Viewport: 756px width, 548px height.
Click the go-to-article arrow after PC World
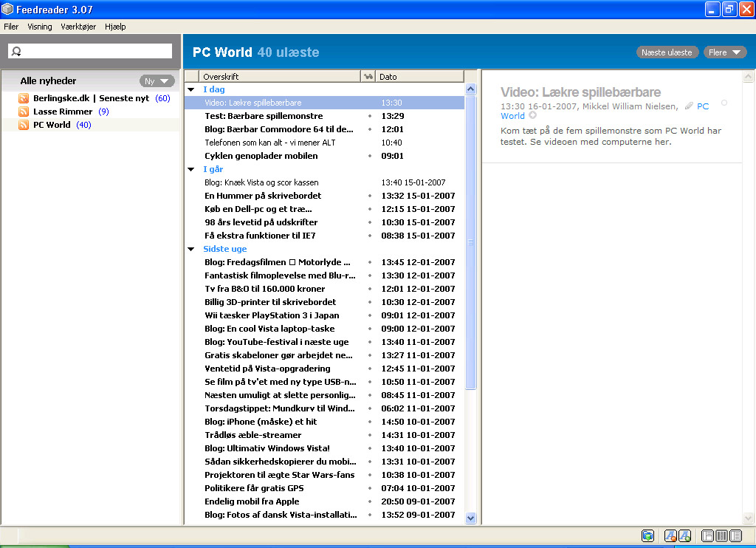point(532,116)
